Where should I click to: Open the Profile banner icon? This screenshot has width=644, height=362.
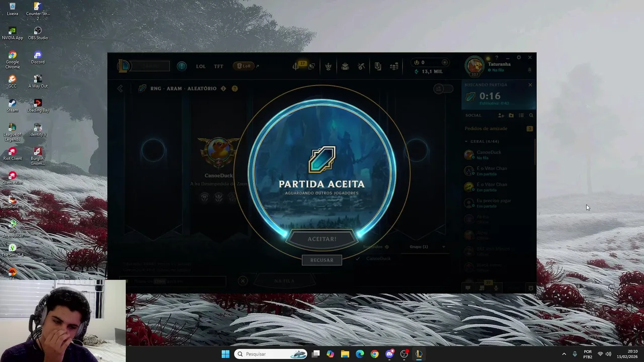coord(378,66)
